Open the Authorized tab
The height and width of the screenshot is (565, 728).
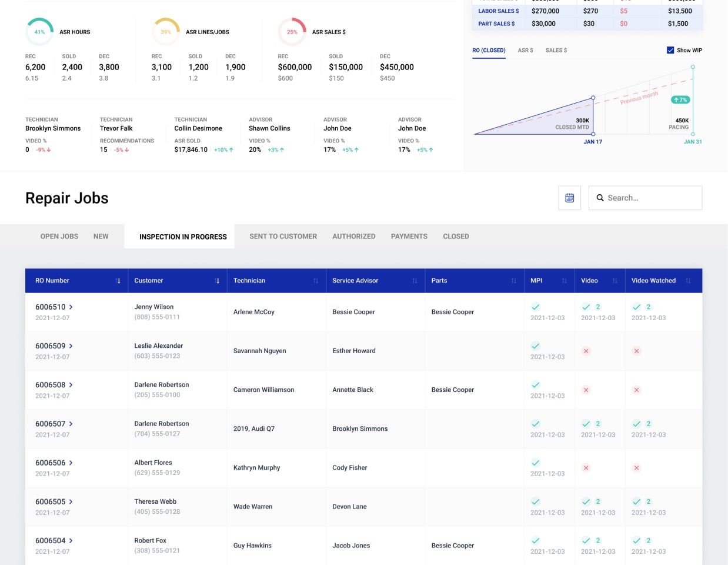coord(354,237)
